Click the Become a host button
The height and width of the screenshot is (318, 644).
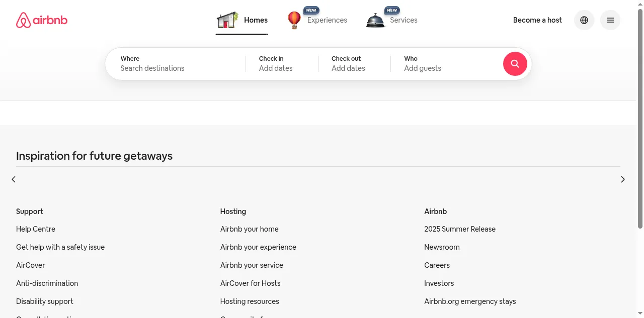(x=537, y=20)
